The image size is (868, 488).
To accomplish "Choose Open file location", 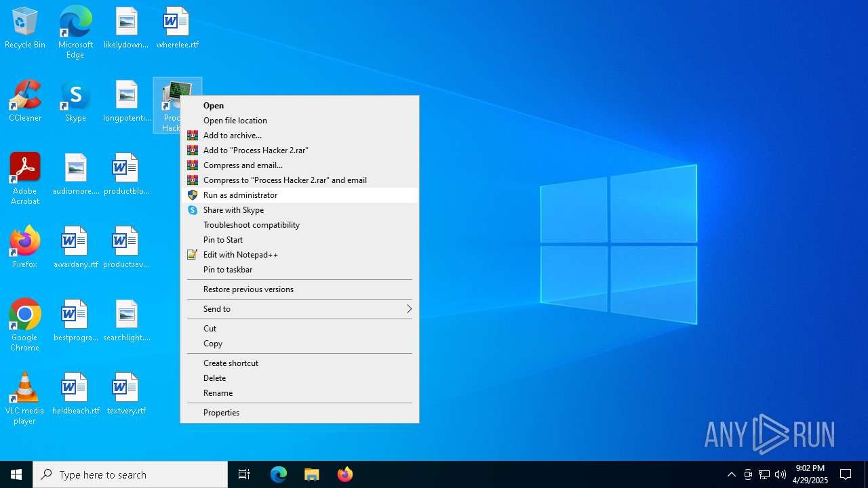I will tap(300, 121).
